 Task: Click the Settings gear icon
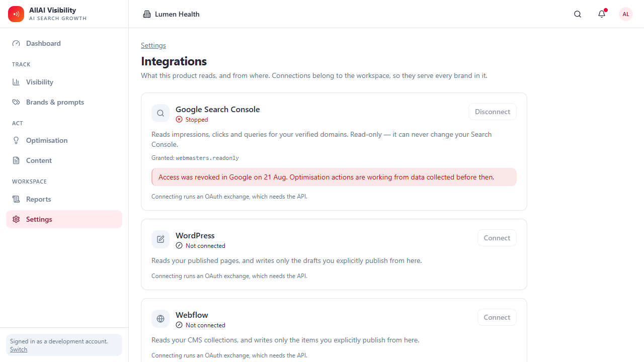[x=16, y=219]
